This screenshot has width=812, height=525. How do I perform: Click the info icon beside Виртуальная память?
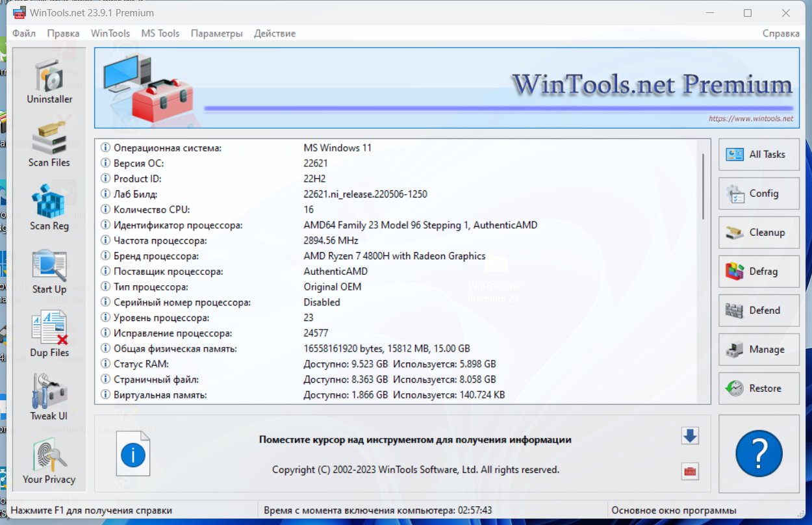tap(106, 395)
